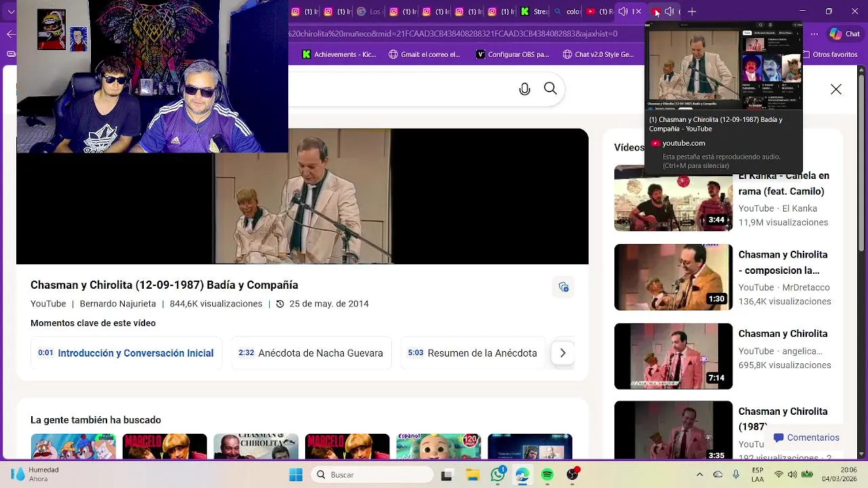Click the Microsoft Edge taskbar icon
Screen dimensions: 868x488
pyautogui.click(x=522, y=475)
